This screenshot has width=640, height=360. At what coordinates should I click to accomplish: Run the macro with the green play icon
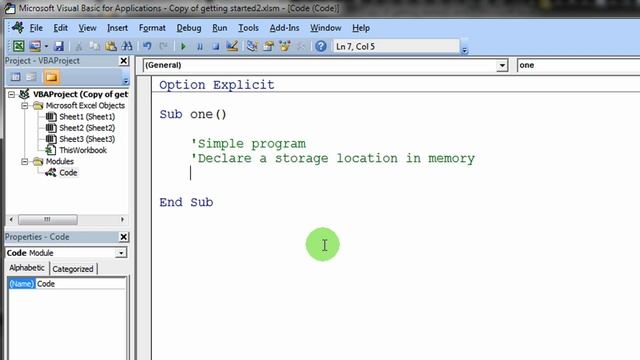coord(183,47)
